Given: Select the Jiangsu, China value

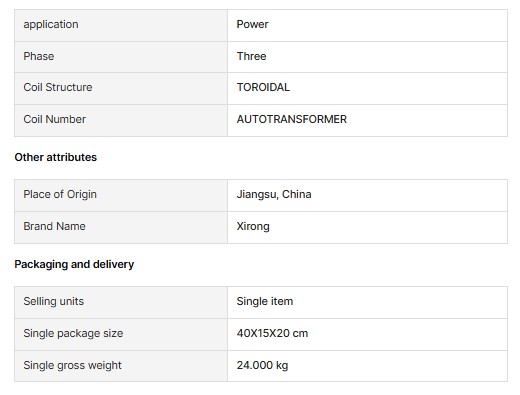Looking at the screenshot, I should [x=274, y=194].
